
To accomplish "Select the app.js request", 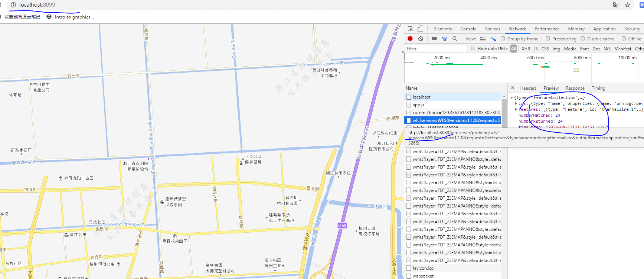I will (418, 105).
